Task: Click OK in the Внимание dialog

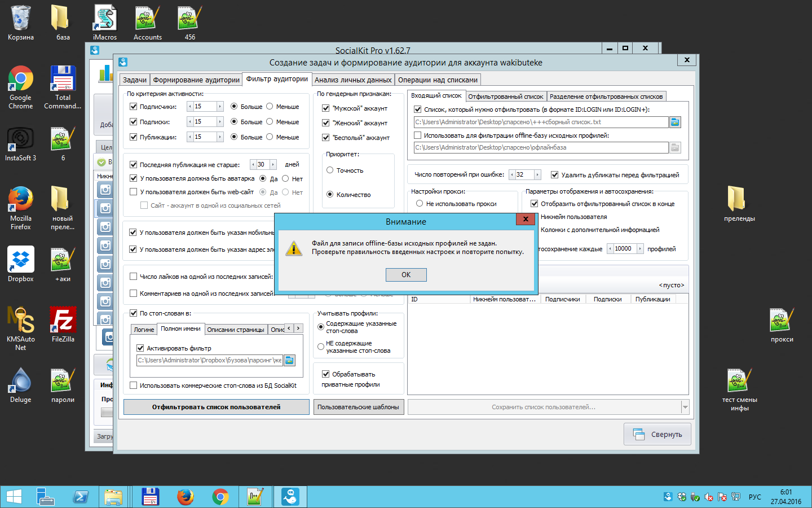Action: click(406, 275)
